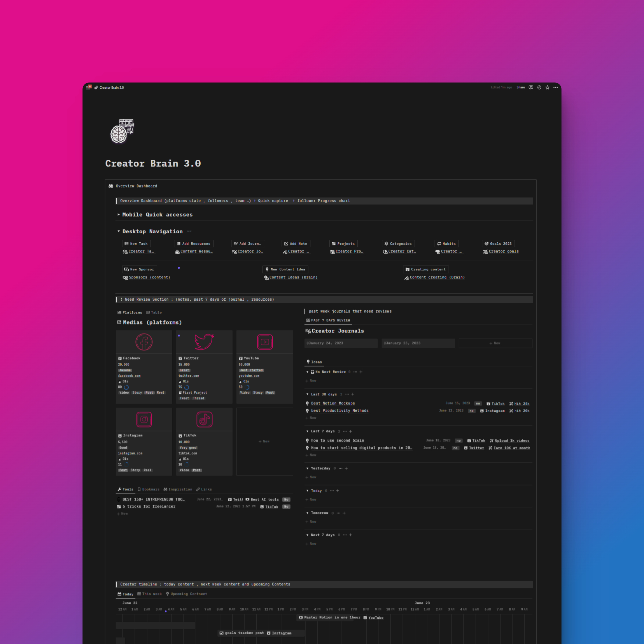Image resolution: width=644 pixels, height=644 pixels.
Task: Open the Bookmars tab
Action: tap(148, 489)
